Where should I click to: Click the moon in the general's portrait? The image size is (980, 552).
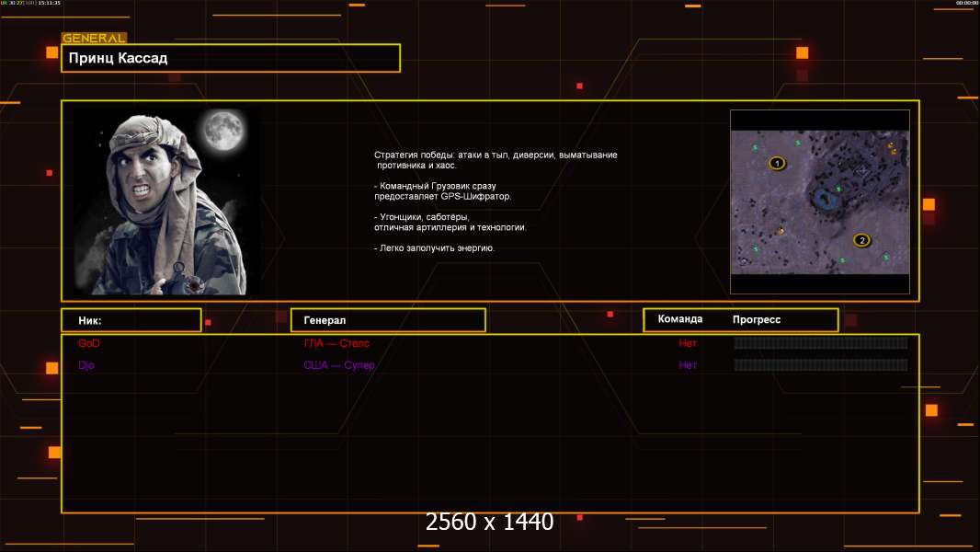(223, 130)
